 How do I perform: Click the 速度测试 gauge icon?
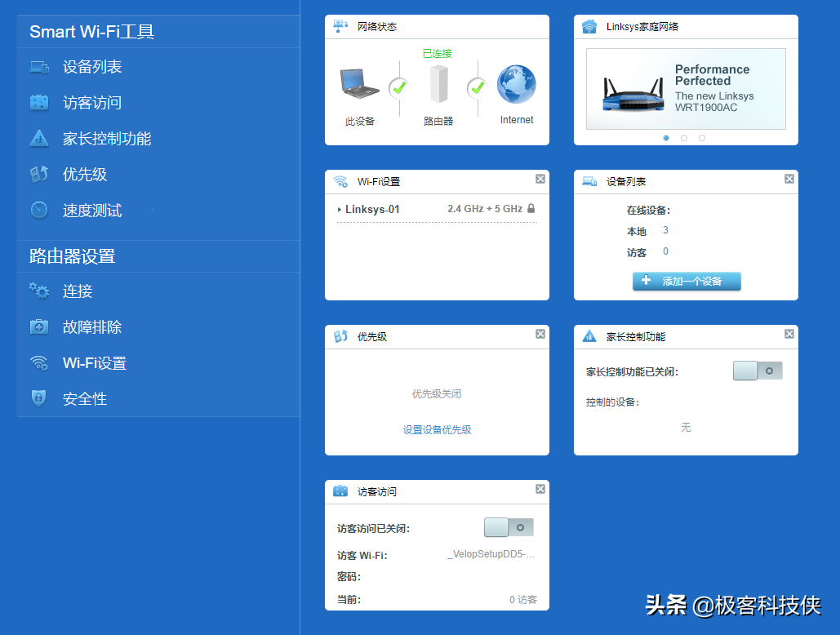click(x=39, y=210)
